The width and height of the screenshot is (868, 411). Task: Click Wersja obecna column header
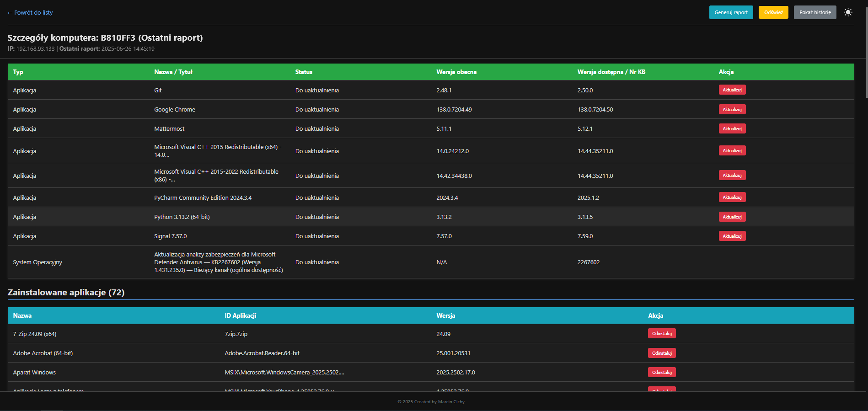click(x=456, y=72)
